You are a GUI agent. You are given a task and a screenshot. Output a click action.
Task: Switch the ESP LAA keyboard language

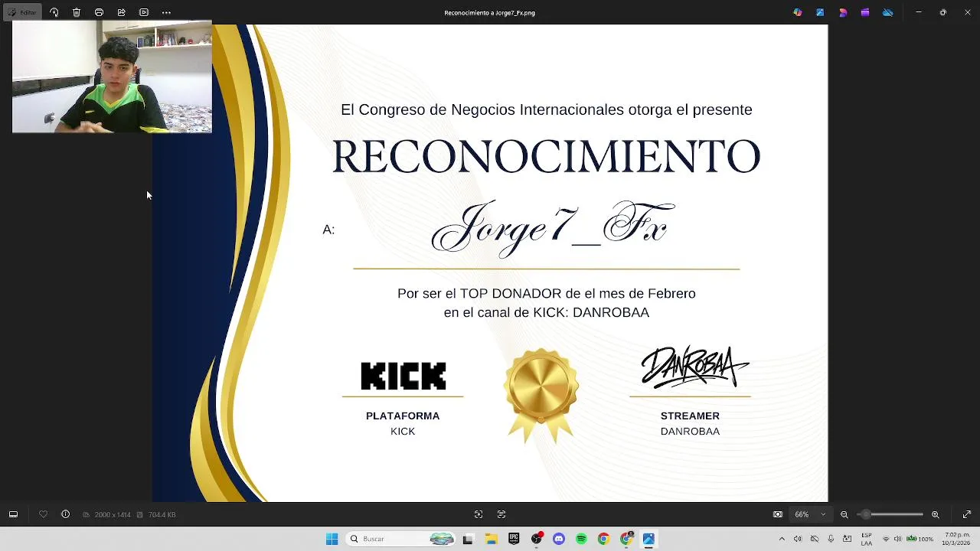pyautogui.click(x=866, y=539)
